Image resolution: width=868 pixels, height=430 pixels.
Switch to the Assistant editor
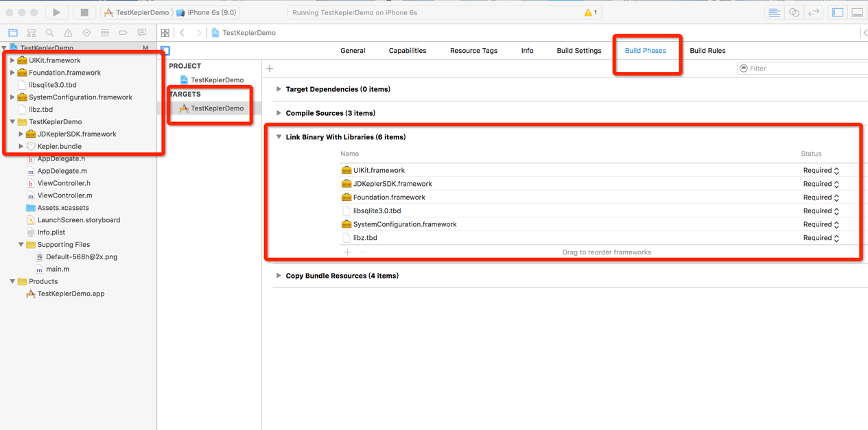[x=794, y=12]
